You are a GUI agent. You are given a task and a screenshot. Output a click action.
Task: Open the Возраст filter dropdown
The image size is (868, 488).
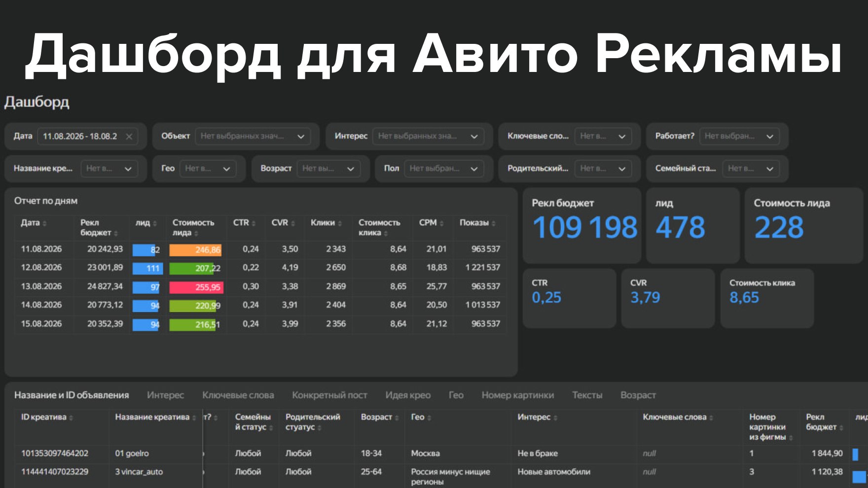328,169
